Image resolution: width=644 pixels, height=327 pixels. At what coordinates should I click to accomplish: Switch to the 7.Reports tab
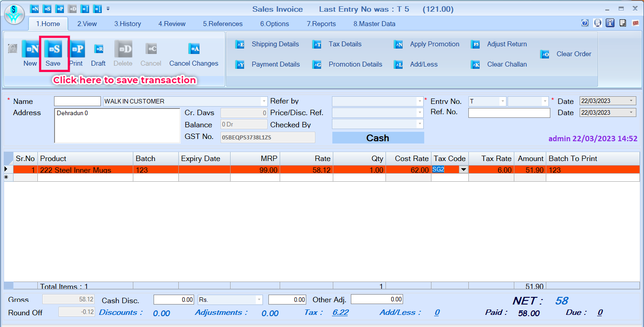(321, 24)
